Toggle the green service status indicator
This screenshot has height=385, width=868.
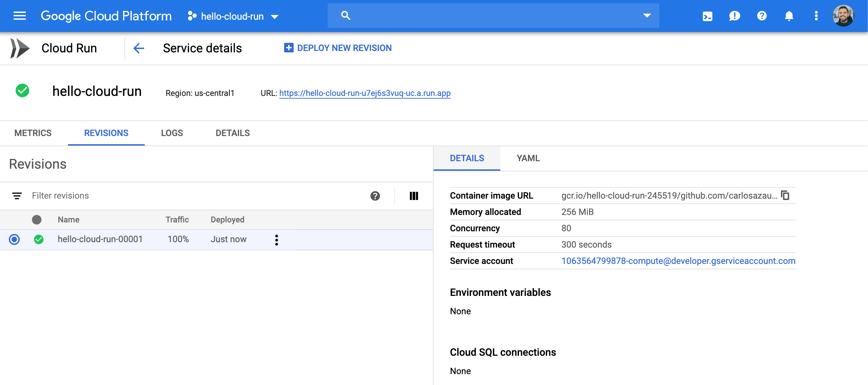tap(22, 91)
